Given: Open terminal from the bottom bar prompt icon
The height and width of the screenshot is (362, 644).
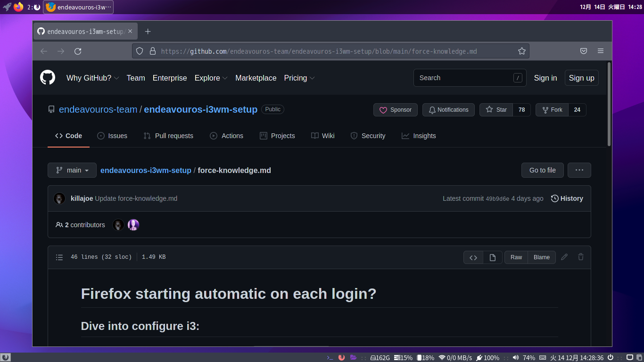Looking at the screenshot, I should click(x=330, y=358).
